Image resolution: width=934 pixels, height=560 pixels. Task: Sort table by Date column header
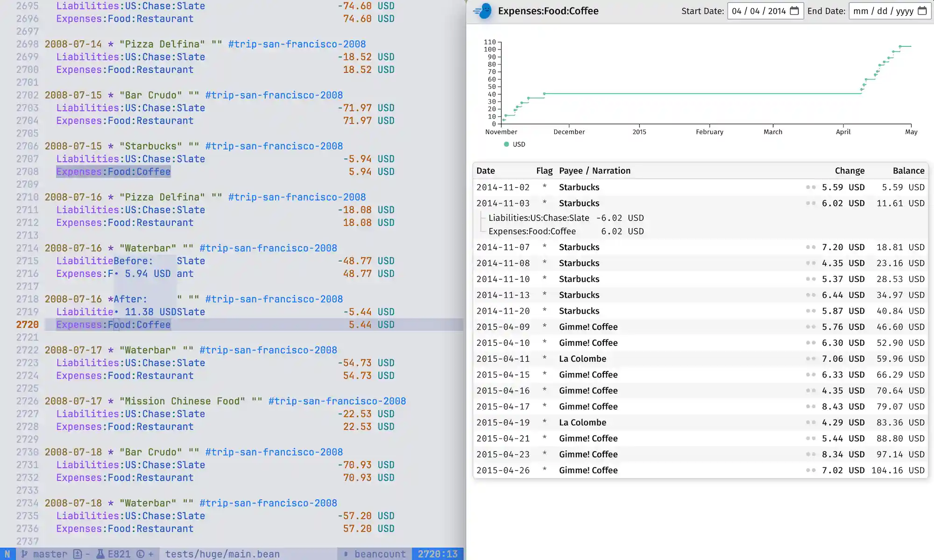[486, 171]
